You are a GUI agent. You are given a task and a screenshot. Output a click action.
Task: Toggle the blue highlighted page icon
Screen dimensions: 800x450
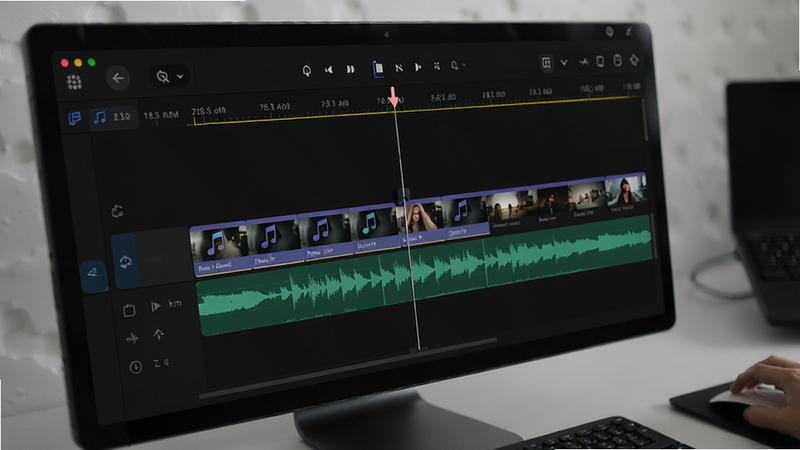[x=379, y=68]
